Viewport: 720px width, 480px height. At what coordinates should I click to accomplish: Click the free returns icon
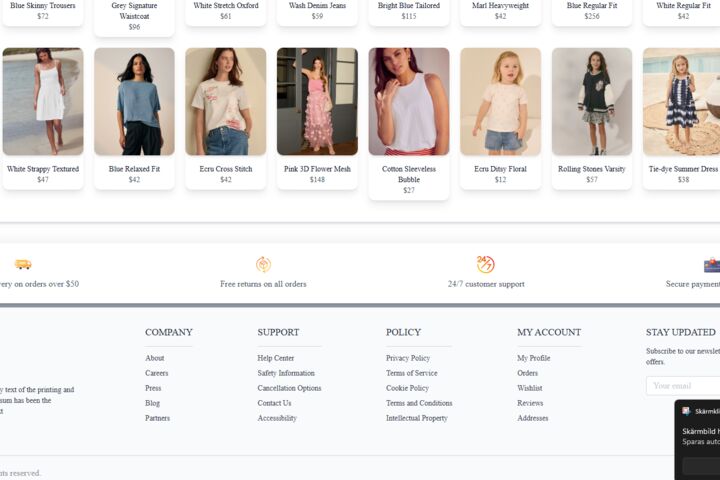tap(263, 264)
